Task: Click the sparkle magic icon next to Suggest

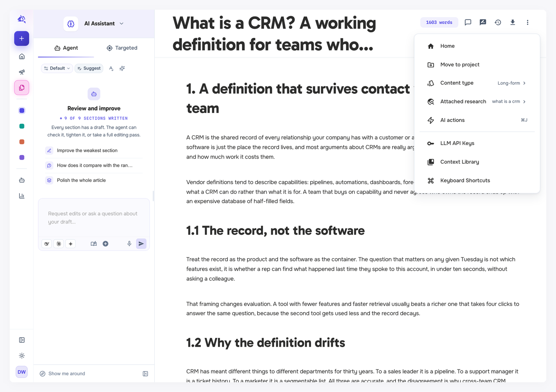Action: [122, 68]
